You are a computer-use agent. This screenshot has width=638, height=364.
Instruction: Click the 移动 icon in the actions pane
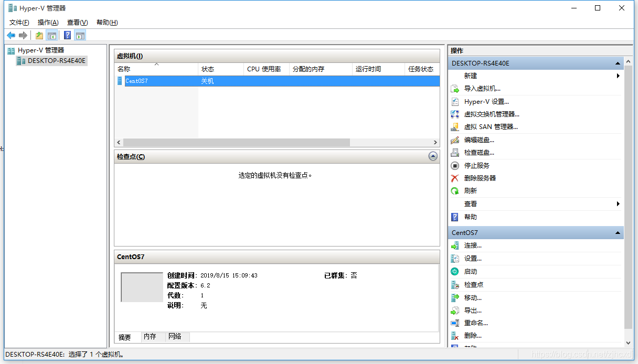pyautogui.click(x=455, y=297)
